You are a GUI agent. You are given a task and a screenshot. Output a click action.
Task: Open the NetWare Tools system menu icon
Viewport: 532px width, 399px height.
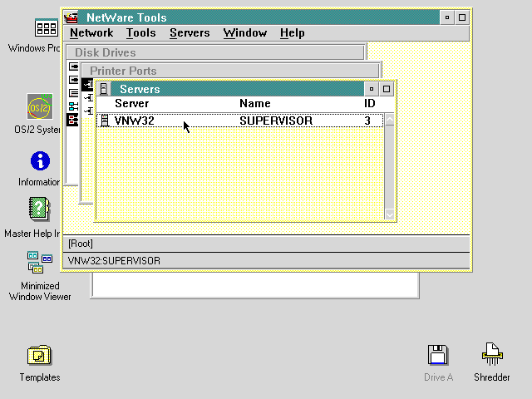tap(71, 17)
